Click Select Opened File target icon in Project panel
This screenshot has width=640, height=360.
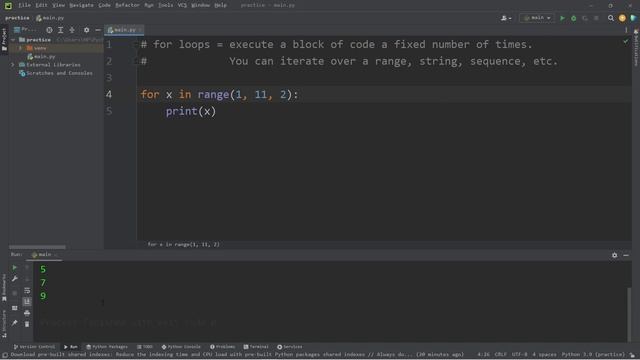49,30
